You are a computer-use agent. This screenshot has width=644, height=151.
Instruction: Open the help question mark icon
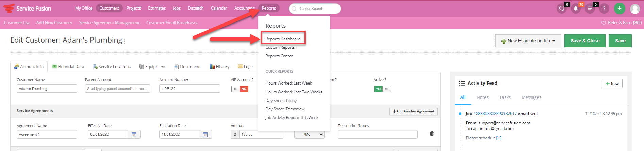[x=604, y=9]
